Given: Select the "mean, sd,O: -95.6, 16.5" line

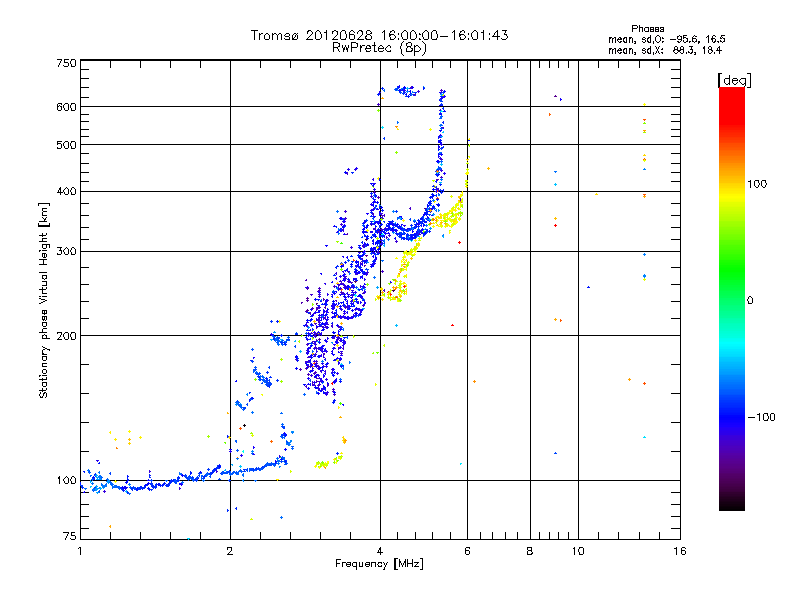Looking at the screenshot, I should (x=666, y=39).
